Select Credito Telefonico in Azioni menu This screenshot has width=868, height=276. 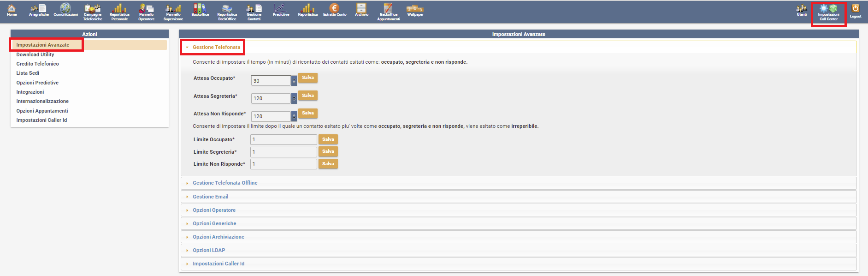[38, 64]
